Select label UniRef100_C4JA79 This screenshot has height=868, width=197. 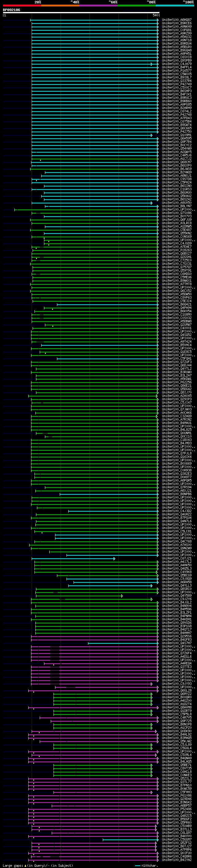(177, 64)
